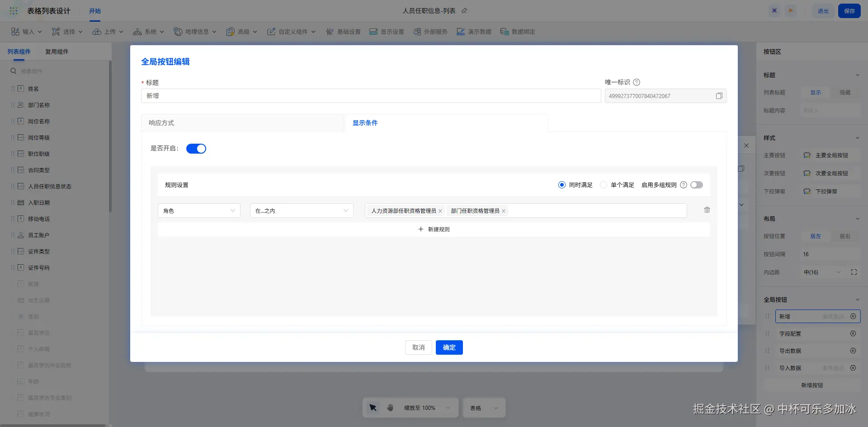Image resolution: width=868 pixels, height=427 pixels.
Task: Click the 保存 button
Action: coord(849,11)
